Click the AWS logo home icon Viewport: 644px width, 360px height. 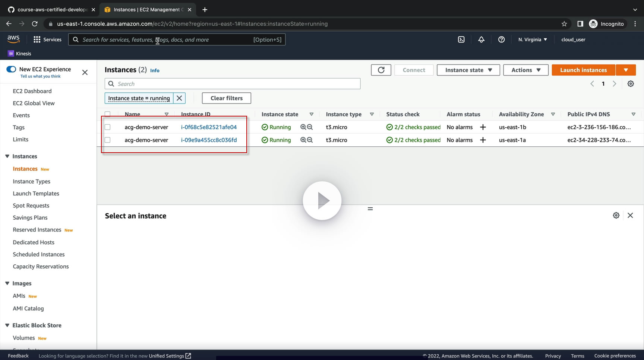coord(13,39)
